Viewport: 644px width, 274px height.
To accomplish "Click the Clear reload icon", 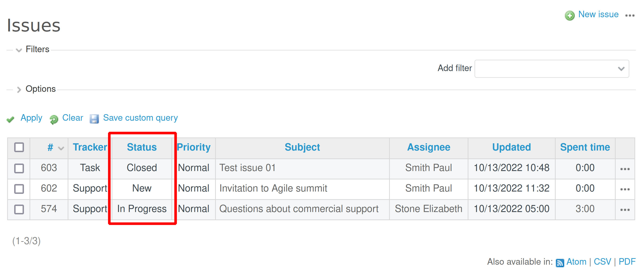I will (53, 119).
